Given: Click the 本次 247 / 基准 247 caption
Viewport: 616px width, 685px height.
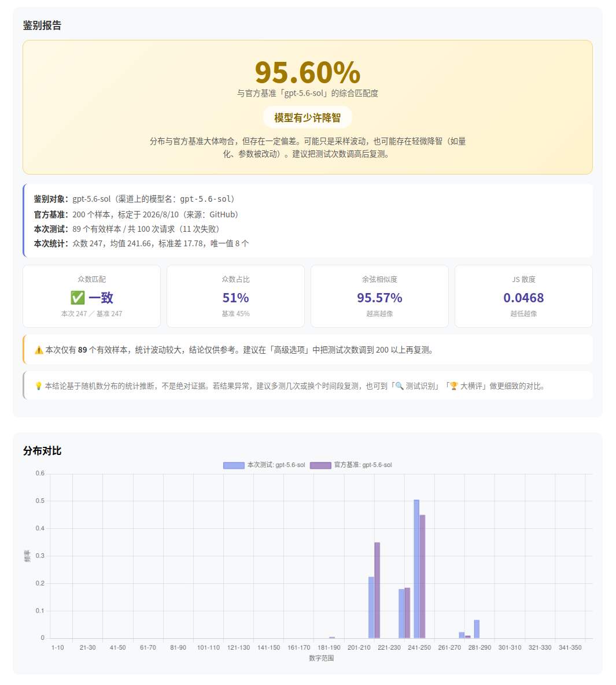Looking at the screenshot, I should 91,314.
